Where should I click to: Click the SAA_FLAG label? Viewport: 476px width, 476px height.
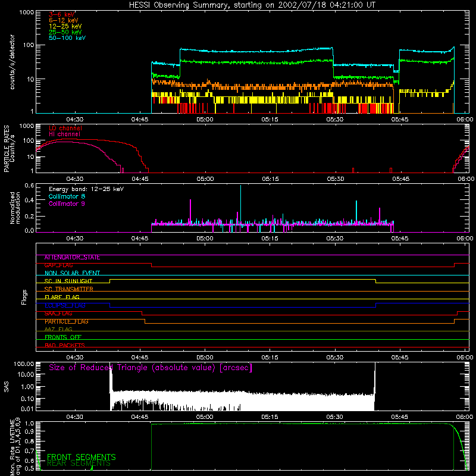(x=58, y=314)
